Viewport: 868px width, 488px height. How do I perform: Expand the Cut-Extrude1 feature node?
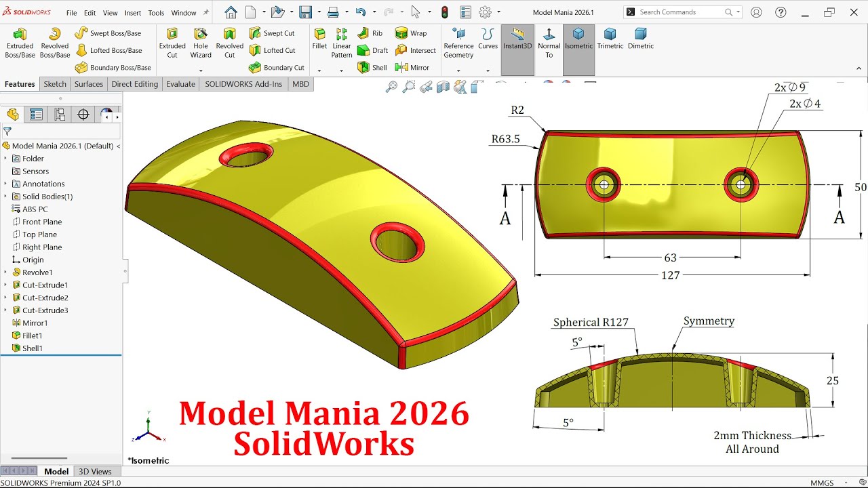tap(5, 285)
